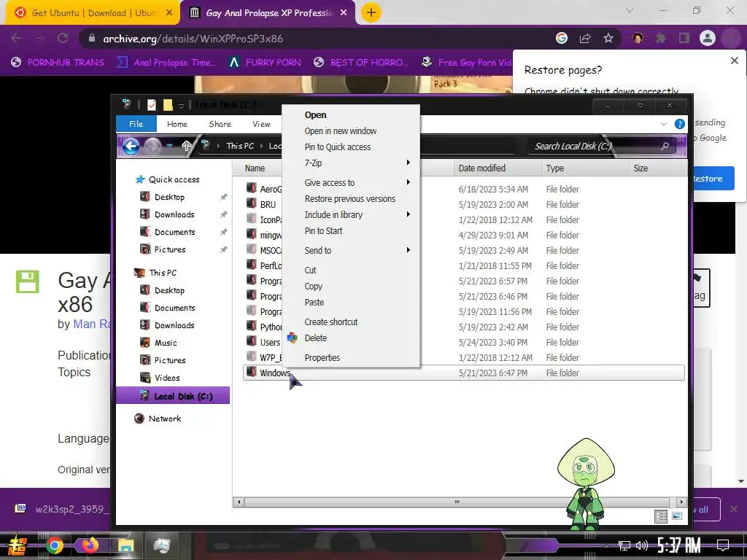Expand the Give access to submenu
Image resolution: width=747 pixels, height=560 pixels.
[409, 182]
